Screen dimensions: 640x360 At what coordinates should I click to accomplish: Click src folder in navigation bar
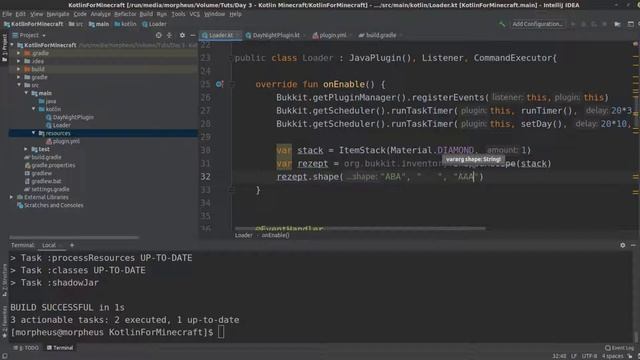coord(76,24)
